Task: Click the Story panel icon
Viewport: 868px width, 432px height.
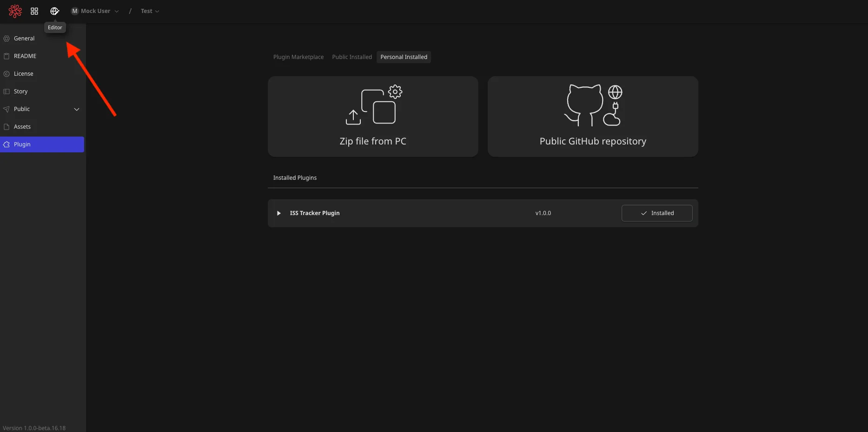Action: (7, 92)
